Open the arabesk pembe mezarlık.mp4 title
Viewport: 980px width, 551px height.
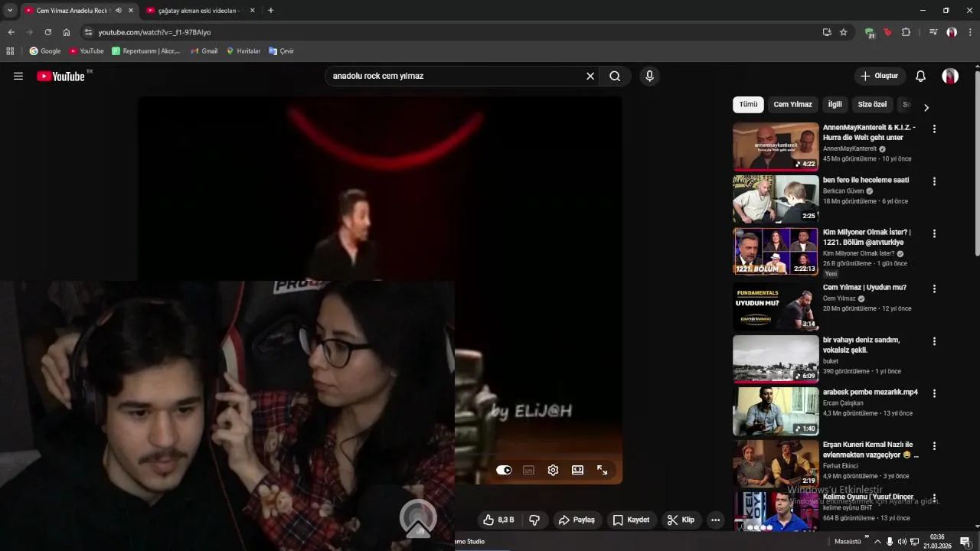pyautogui.click(x=870, y=392)
